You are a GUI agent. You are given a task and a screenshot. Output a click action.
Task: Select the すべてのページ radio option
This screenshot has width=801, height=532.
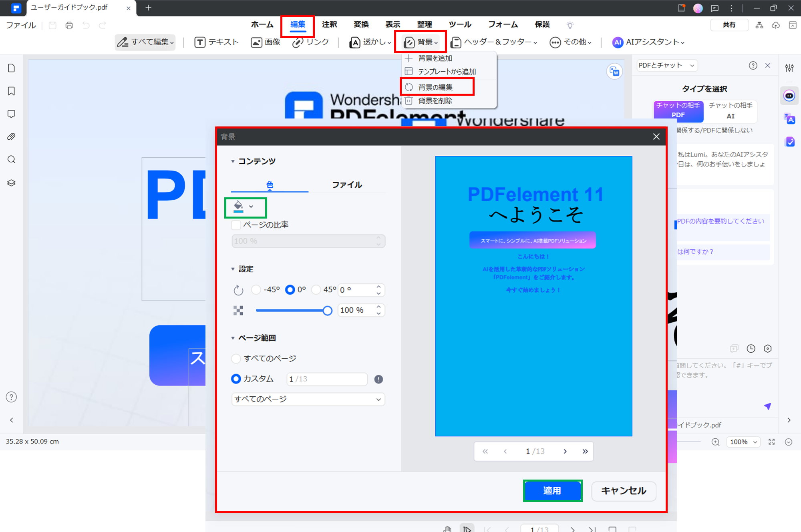(x=236, y=359)
